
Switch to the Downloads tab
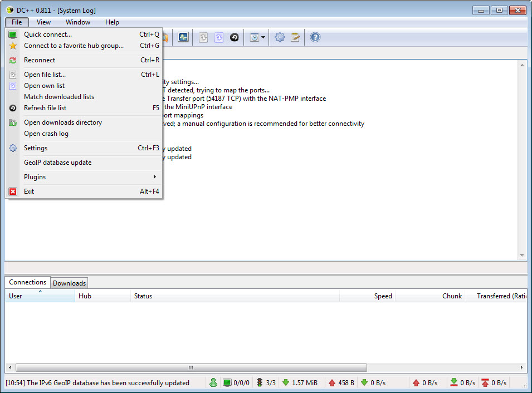click(x=69, y=283)
